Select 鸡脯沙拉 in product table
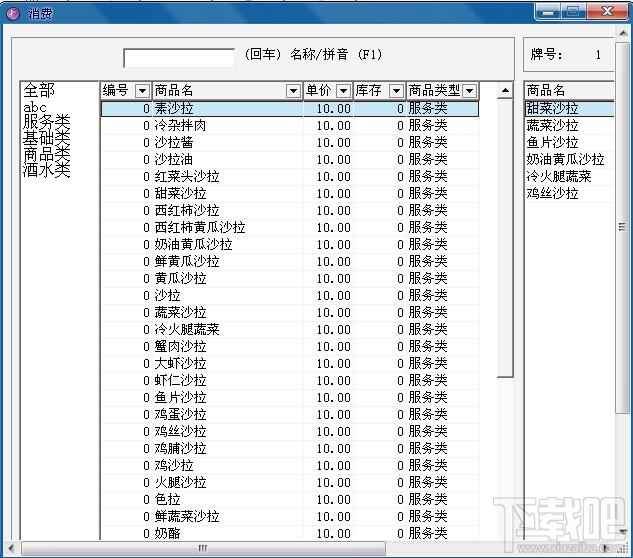 289,448
